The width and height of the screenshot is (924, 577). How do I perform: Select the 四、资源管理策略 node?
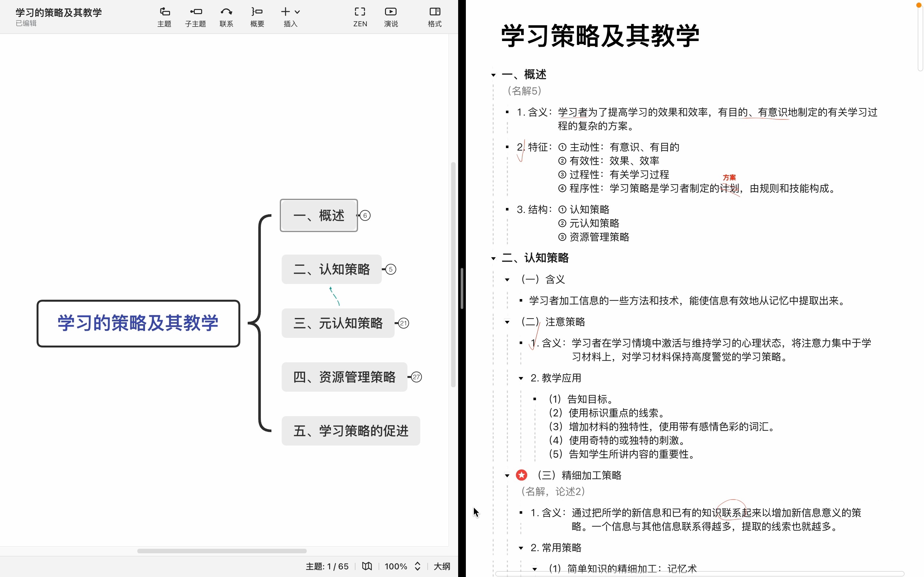click(x=344, y=377)
